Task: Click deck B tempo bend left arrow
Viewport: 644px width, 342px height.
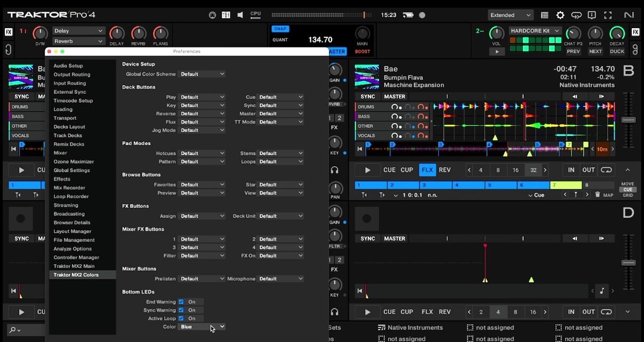Action: [575, 96]
